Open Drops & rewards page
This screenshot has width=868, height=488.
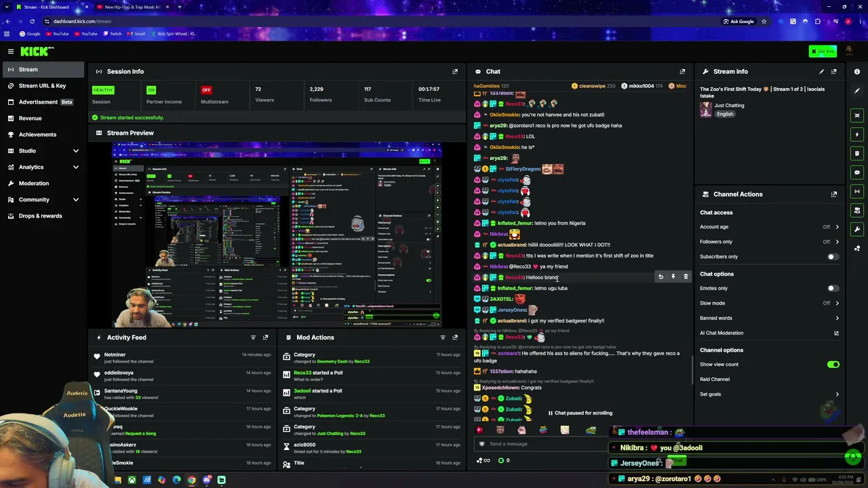click(x=43, y=216)
